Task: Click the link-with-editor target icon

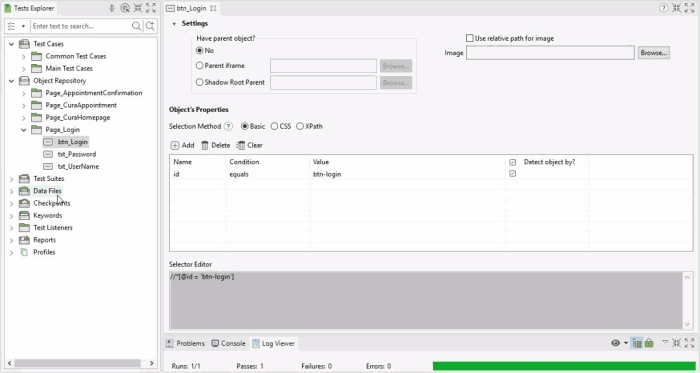Action: (125, 8)
